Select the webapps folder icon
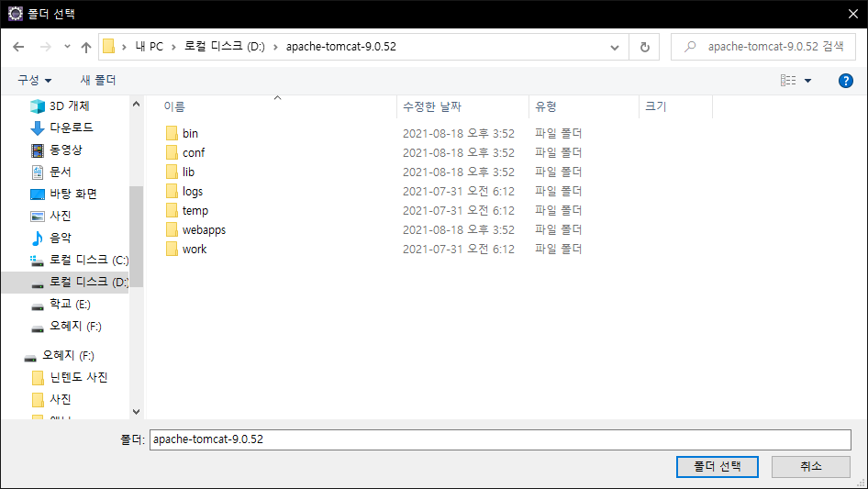The width and height of the screenshot is (868, 489). (172, 230)
